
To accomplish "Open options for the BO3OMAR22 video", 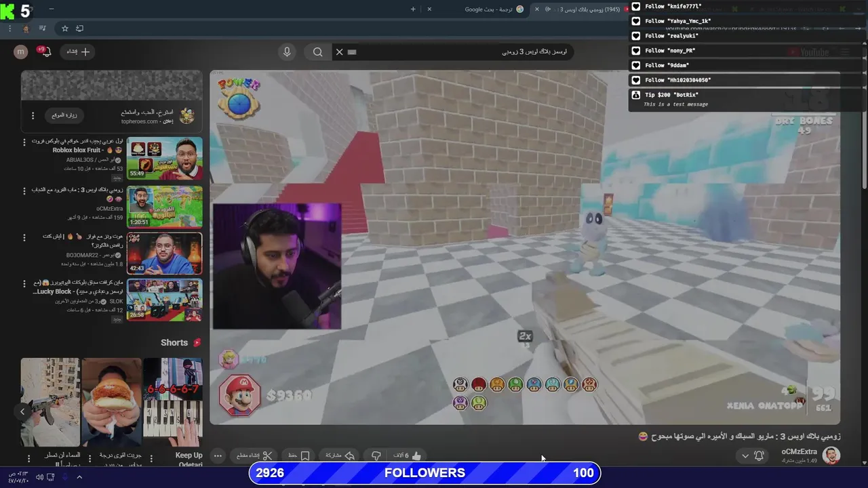I will click(24, 237).
